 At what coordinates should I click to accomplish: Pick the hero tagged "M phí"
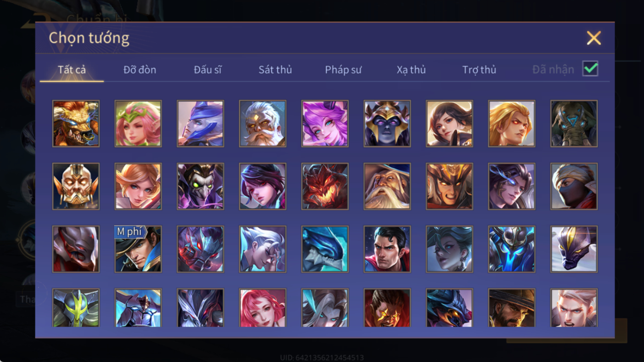tap(138, 249)
